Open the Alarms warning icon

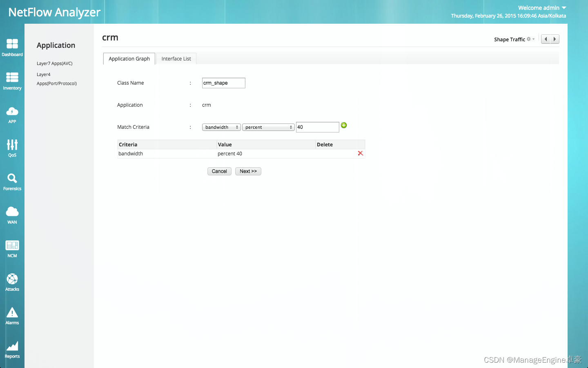click(12, 312)
